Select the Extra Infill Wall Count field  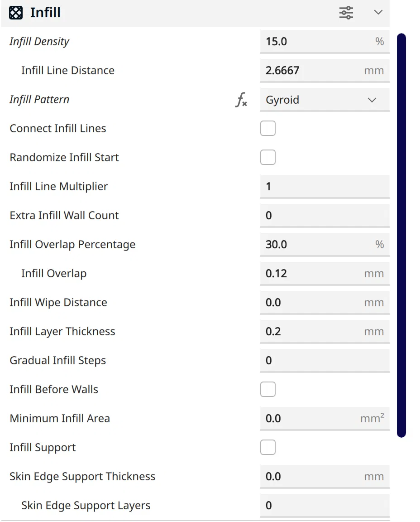pos(325,216)
